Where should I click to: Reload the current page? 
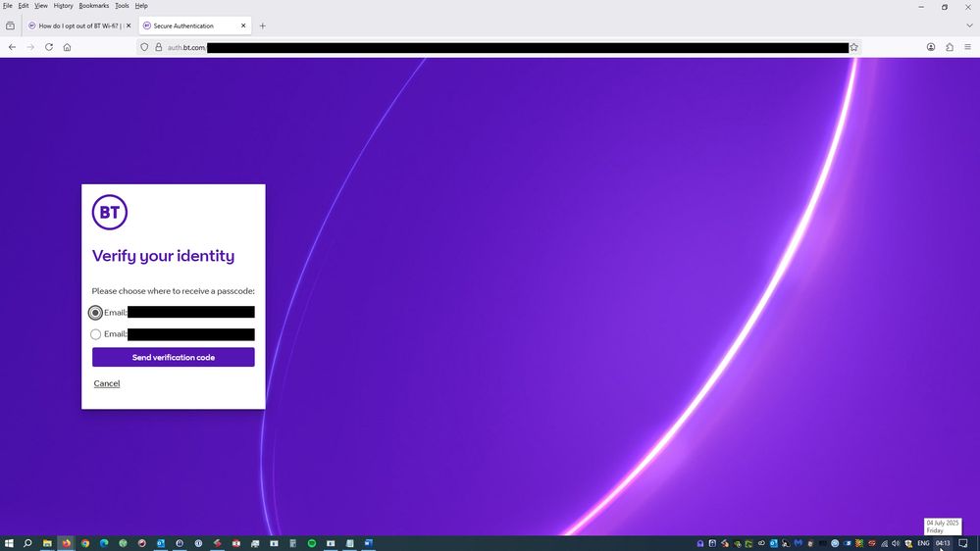coord(49,47)
